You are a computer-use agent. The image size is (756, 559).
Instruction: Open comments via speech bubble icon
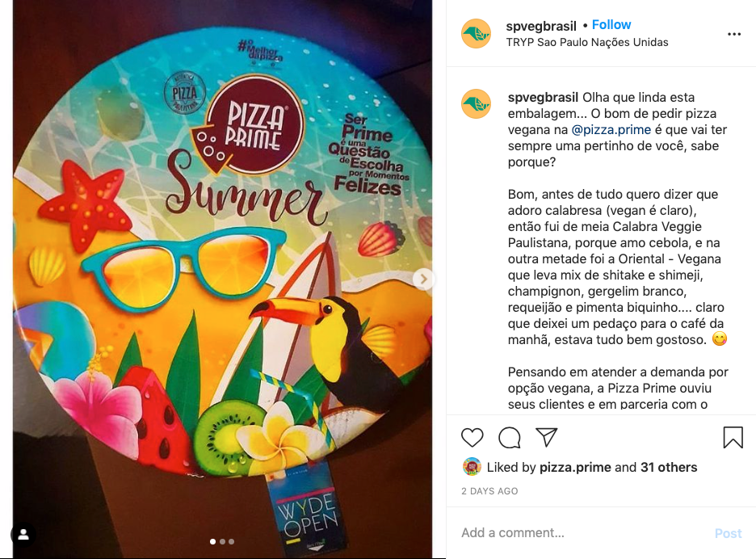point(509,438)
